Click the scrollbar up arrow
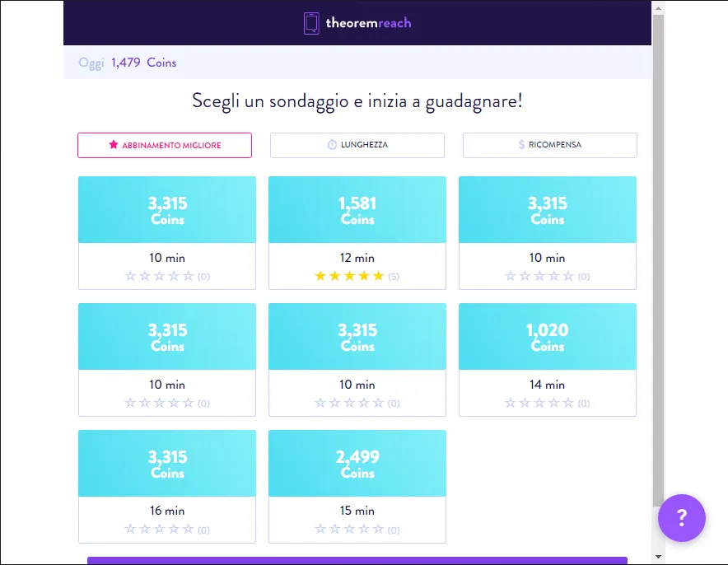Viewport: 728px width, 565px height. 658,8
